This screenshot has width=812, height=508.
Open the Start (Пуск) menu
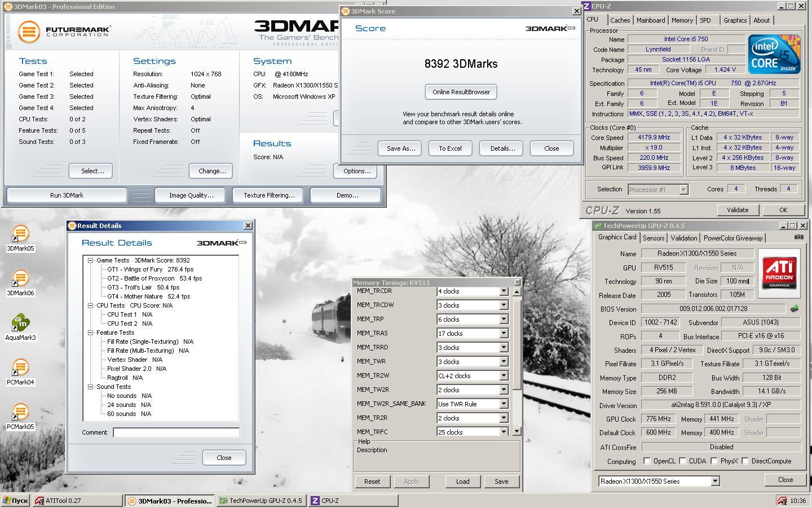(x=16, y=501)
